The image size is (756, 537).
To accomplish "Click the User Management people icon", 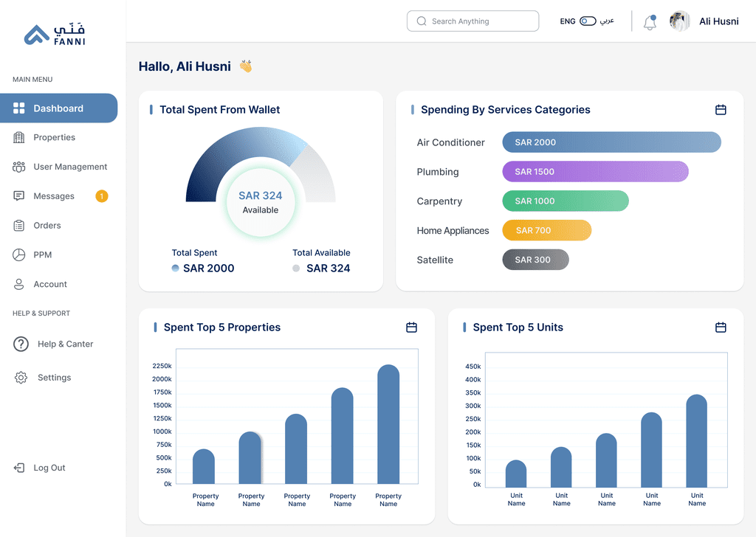I will click(18, 167).
